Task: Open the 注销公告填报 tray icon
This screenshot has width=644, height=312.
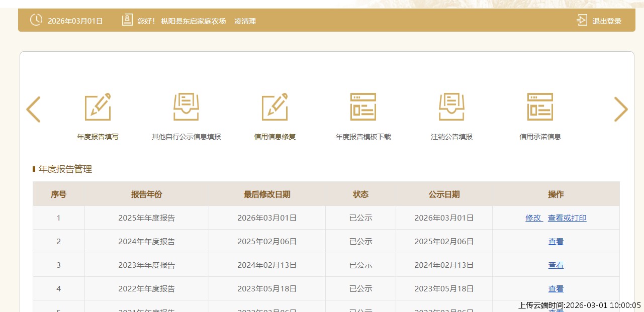Action: 451,107
